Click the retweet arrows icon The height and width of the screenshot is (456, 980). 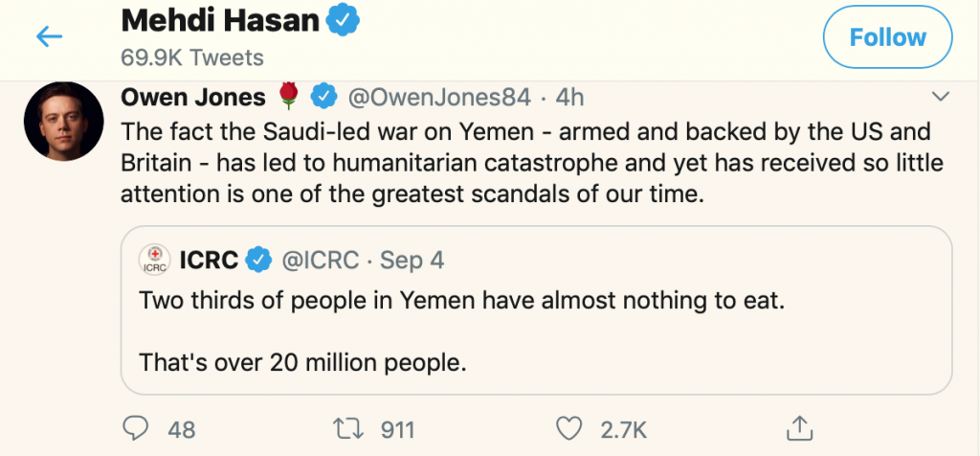pyautogui.click(x=355, y=428)
